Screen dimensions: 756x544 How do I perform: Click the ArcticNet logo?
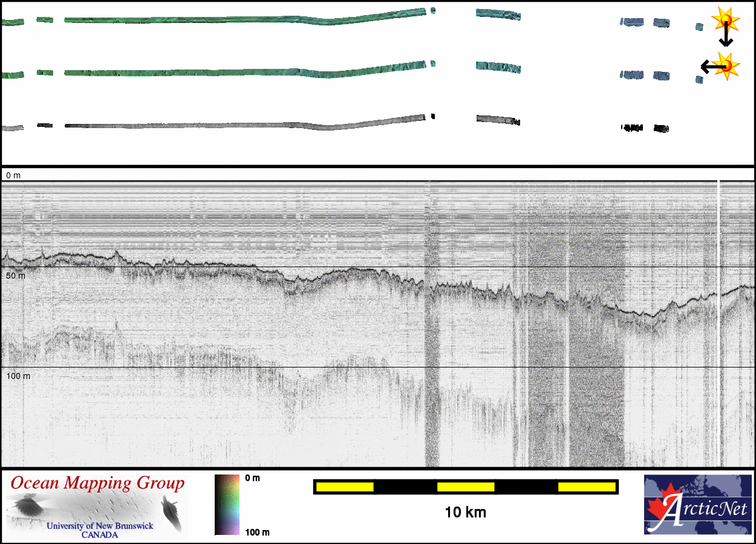[x=697, y=505]
